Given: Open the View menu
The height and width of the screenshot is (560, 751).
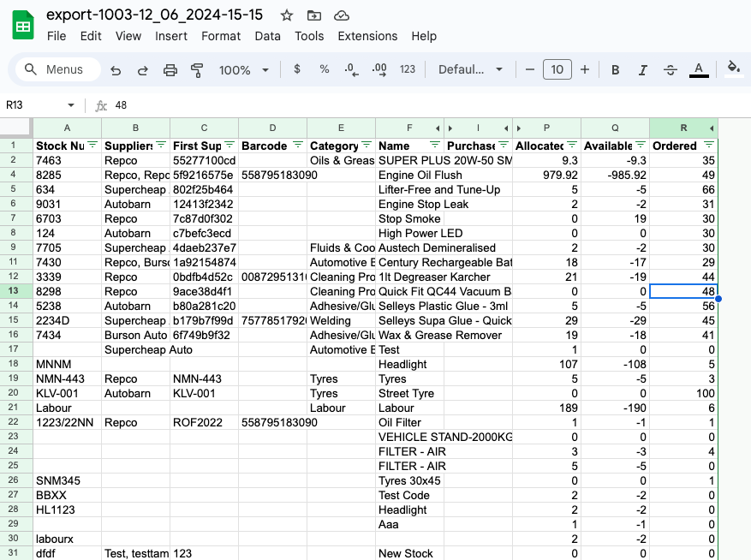Looking at the screenshot, I should (128, 37).
